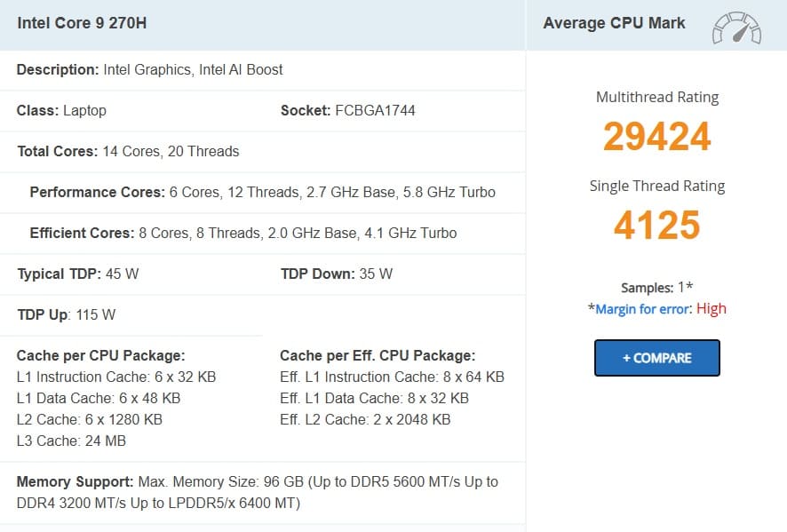This screenshot has height=532, width=787.
Task: Open the Margin for error link
Action: tap(642, 309)
